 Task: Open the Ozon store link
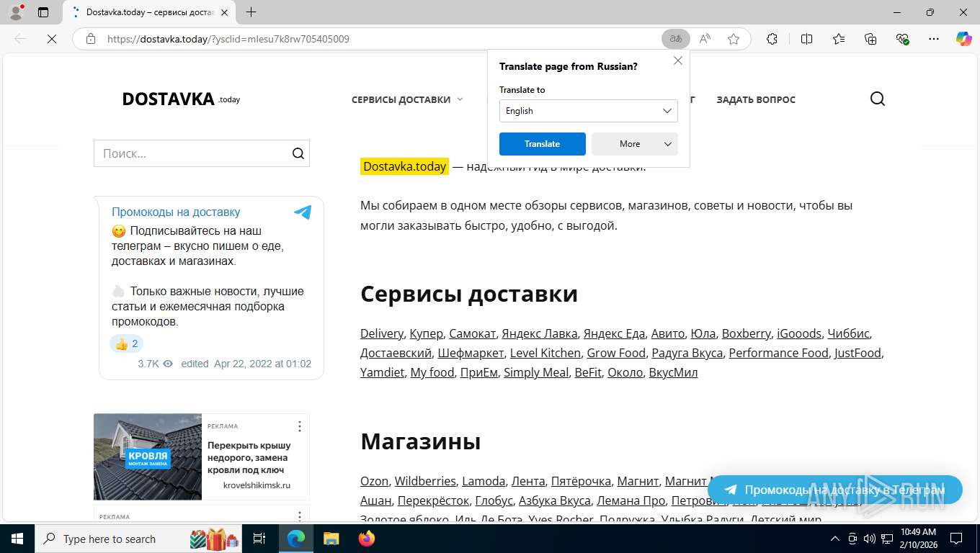pos(374,481)
